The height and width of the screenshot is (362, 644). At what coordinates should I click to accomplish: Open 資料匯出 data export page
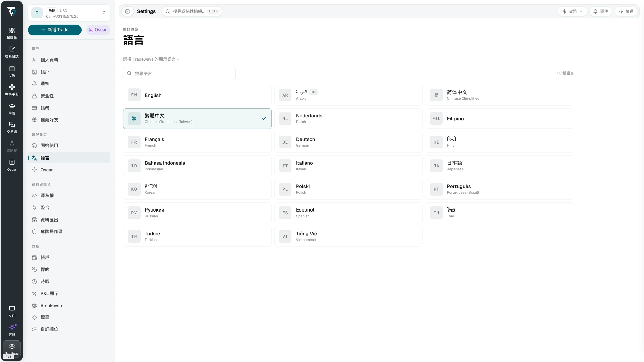pyautogui.click(x=69, y=220)
